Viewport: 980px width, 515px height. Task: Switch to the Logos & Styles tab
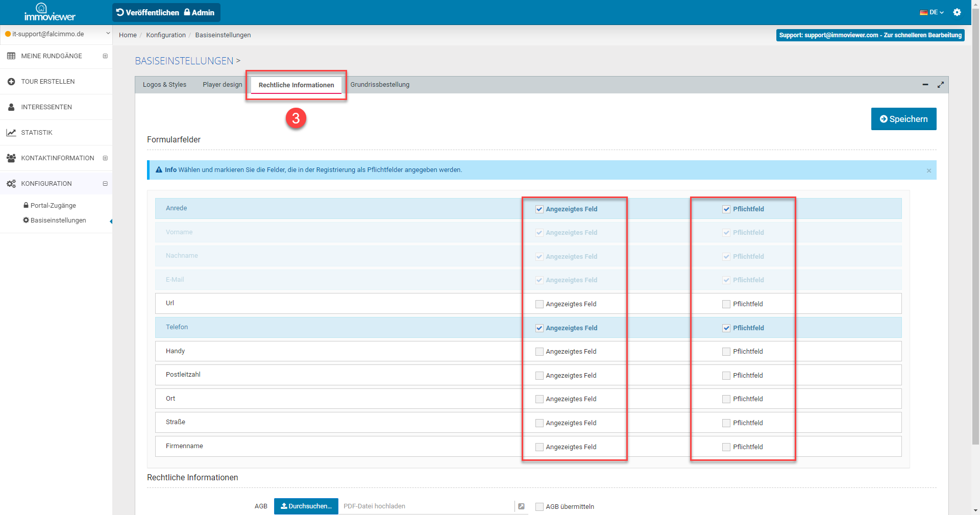click(164, 85)
